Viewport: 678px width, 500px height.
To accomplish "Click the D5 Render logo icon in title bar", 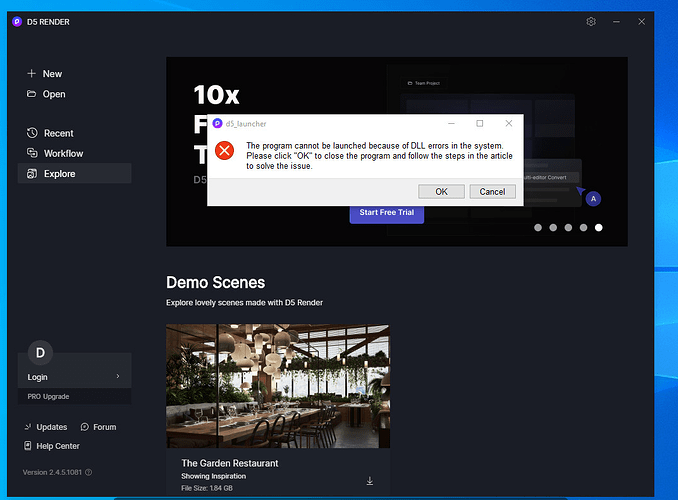I will [x=17, y=22].
